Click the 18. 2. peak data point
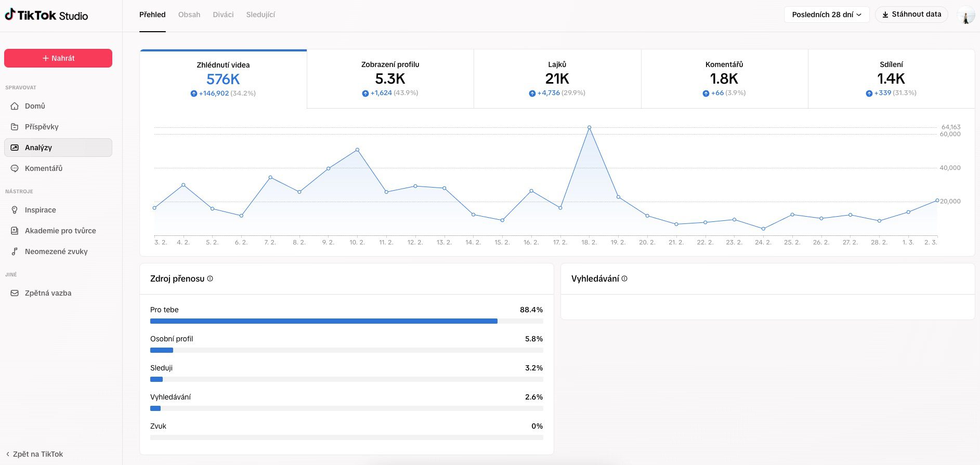The height and width of the screenshot is (465, 980). pyautogui.click(x=589, y=127)
